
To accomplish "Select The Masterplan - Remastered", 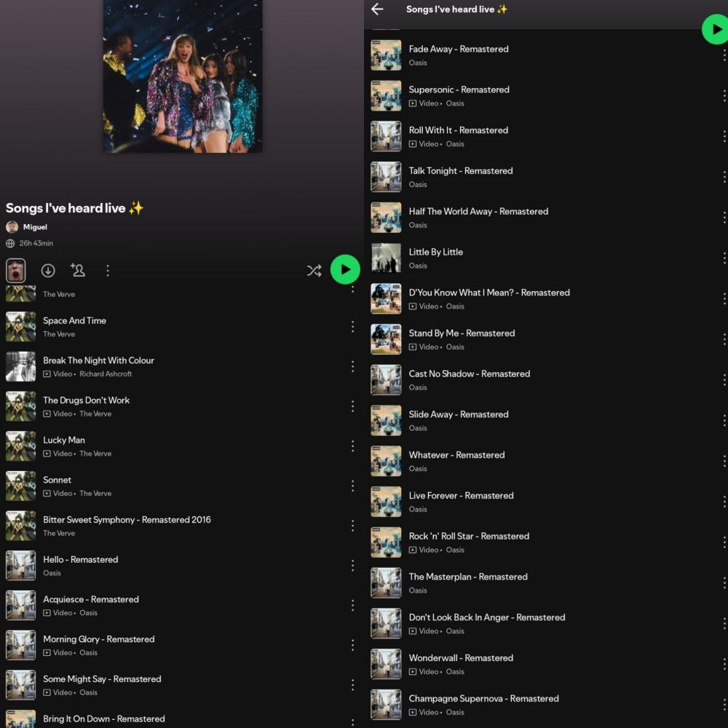I will pos(546,583).
